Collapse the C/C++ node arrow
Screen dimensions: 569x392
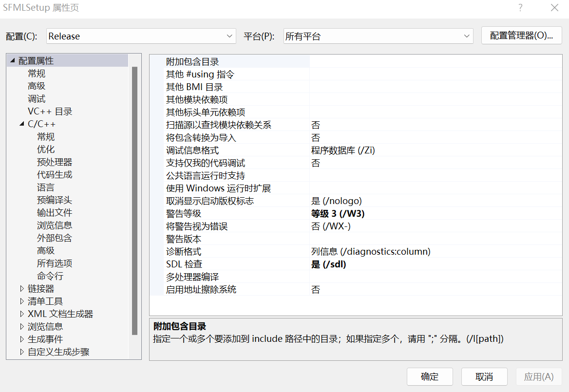pos(22,124)
